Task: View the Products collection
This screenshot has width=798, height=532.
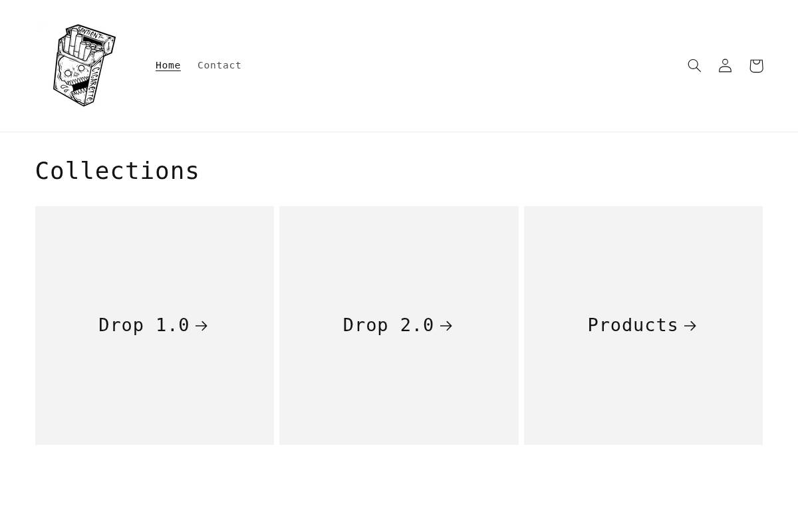Action: coord(632,325)
